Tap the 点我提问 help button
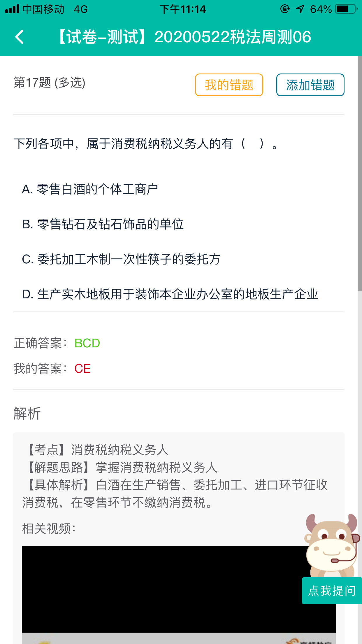 [332, 591]
